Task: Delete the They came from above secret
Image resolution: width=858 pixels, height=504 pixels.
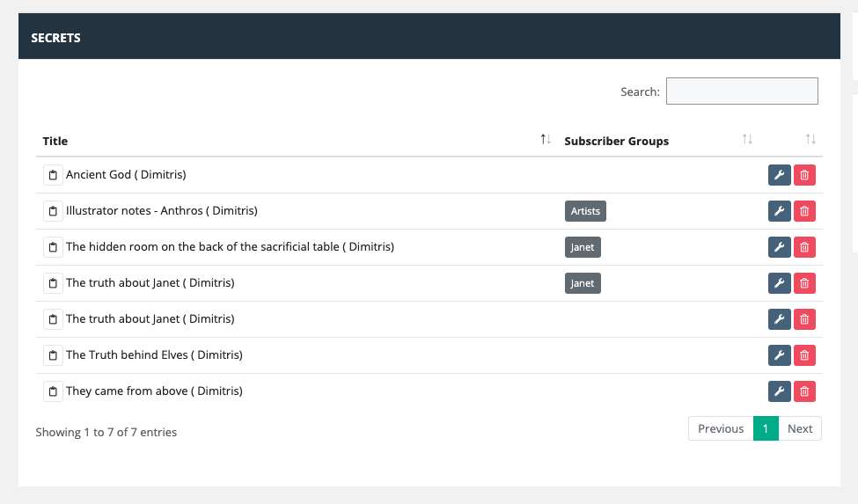Action: pos(804,391)
